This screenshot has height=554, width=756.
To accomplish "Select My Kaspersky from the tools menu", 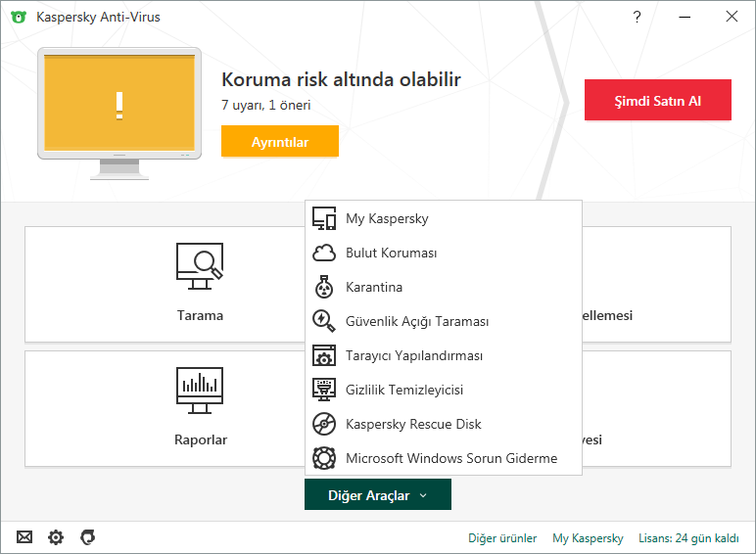I will click(444, 218).
